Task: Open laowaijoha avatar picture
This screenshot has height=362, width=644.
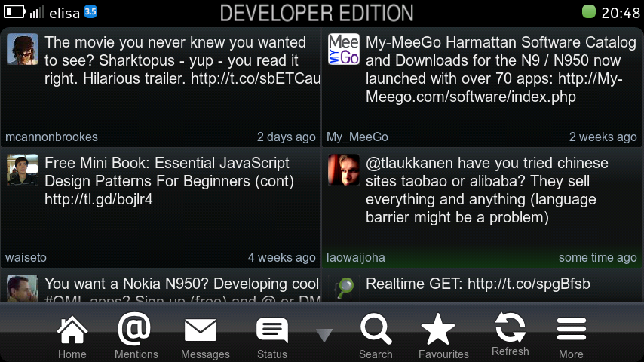Action: (344, 170)
